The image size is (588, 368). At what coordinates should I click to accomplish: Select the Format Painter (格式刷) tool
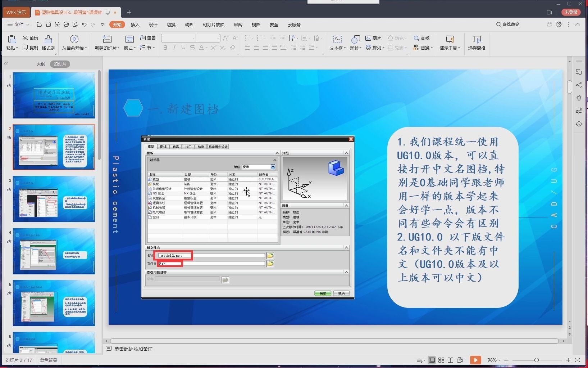pos(48,42)
